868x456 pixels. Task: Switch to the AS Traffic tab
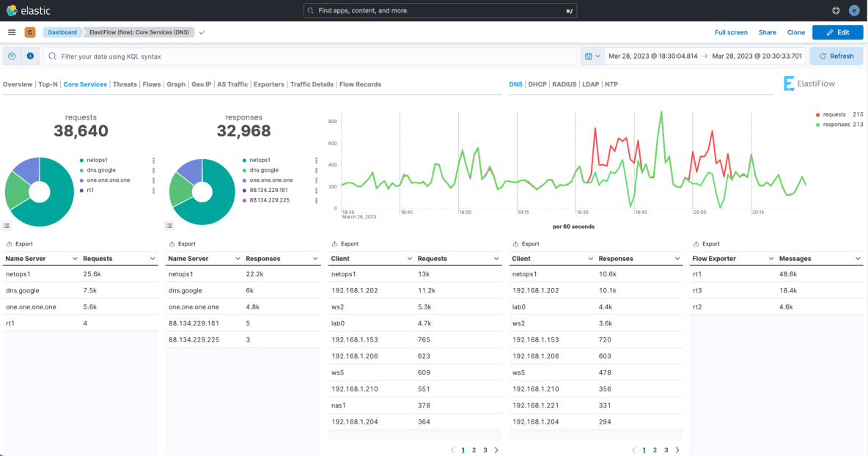(232, 84)
